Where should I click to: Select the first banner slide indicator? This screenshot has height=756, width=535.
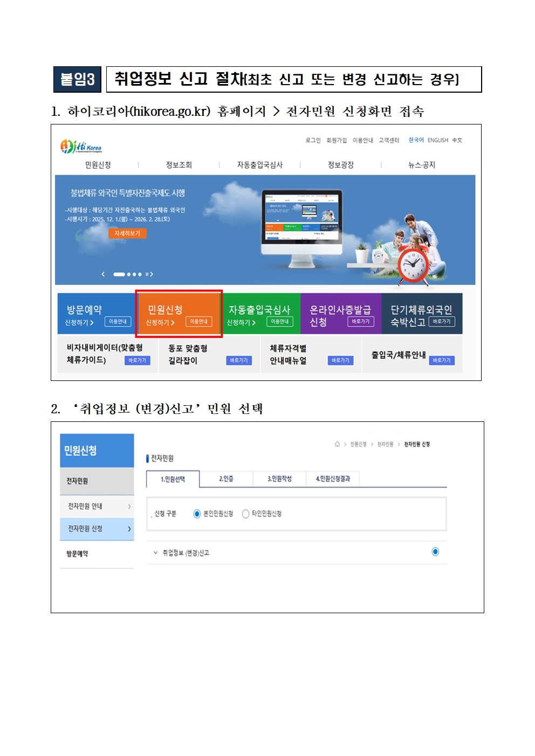tap(119, 274)
